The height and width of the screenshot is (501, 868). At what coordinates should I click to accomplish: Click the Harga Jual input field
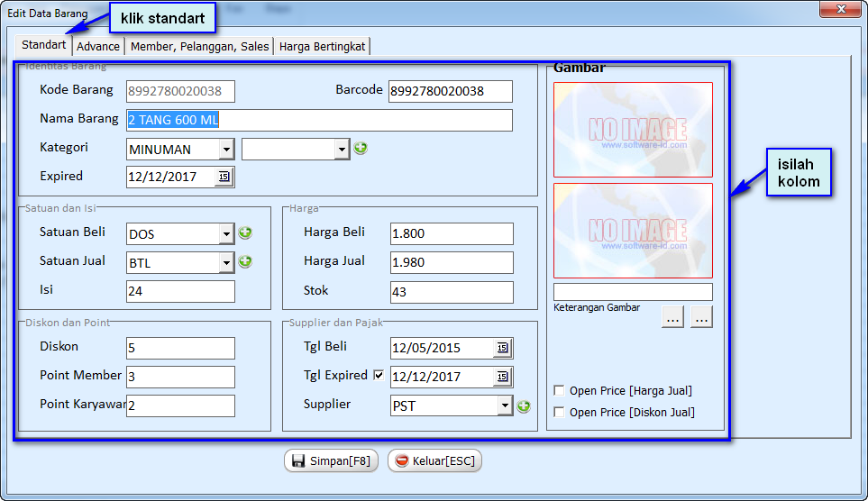coord(452,263)
